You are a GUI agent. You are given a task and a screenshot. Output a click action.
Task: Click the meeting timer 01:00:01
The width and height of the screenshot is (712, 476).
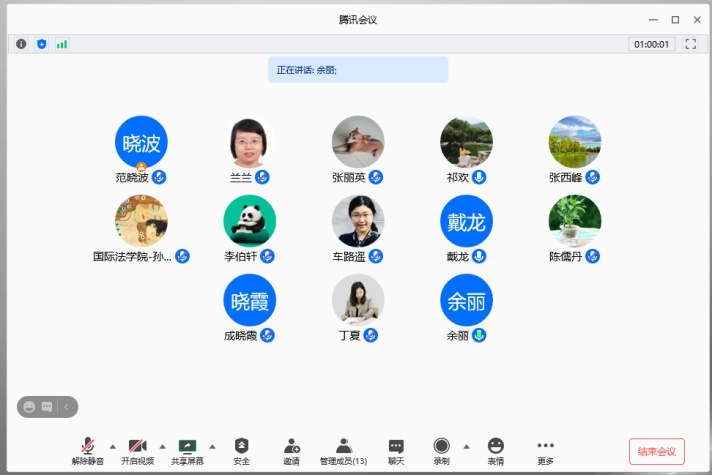[651, 44]
